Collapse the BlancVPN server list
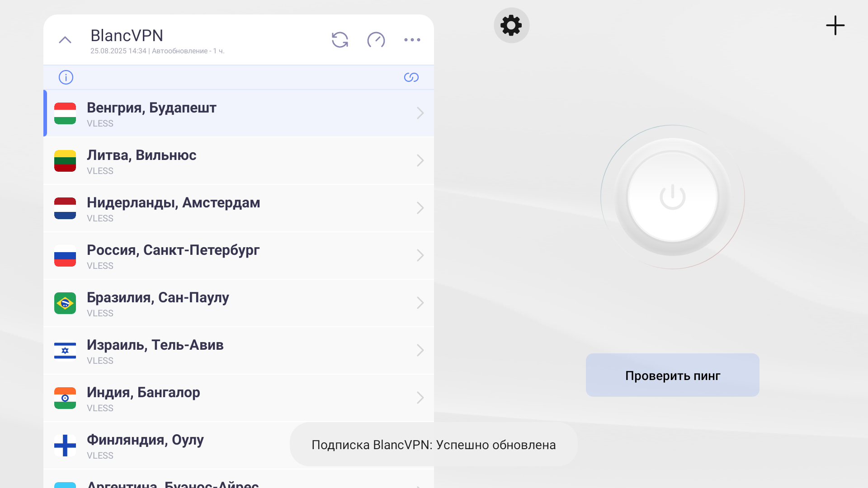The image size is (868, 488). coord(65,40)
